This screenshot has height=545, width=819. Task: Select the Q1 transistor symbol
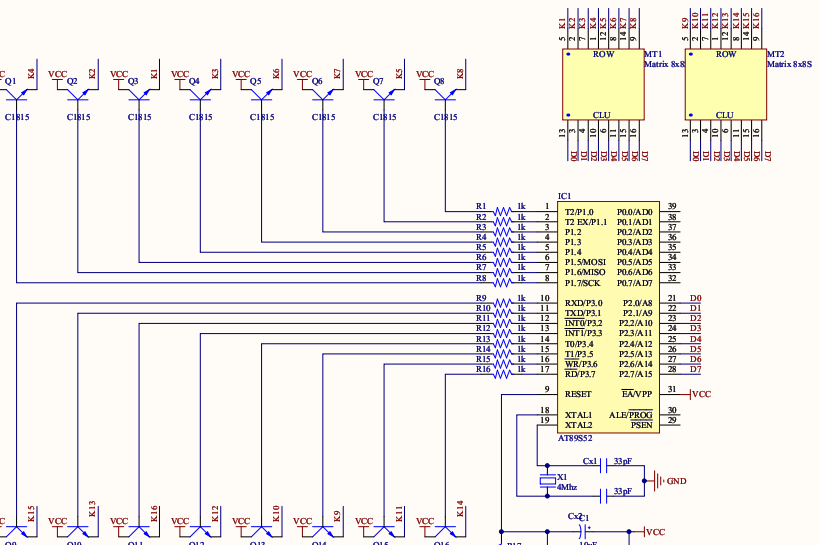(17, 95)
